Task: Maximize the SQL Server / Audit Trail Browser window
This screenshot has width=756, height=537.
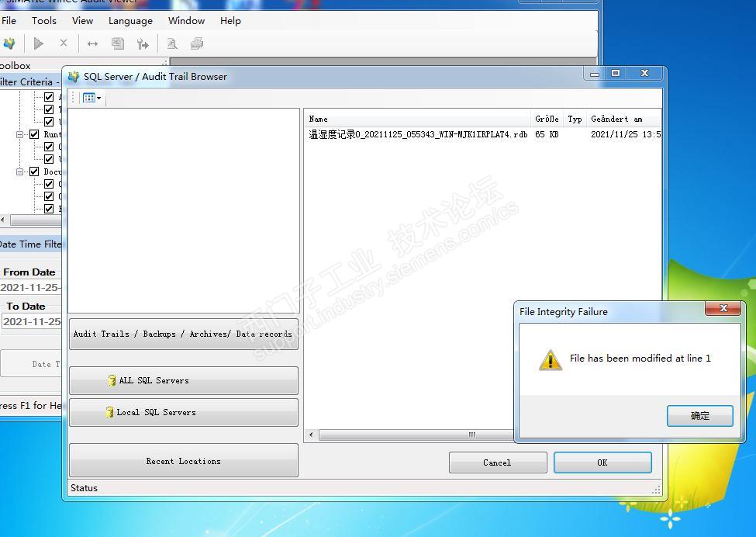Action: pyautogui.click(x=616, y=73)
